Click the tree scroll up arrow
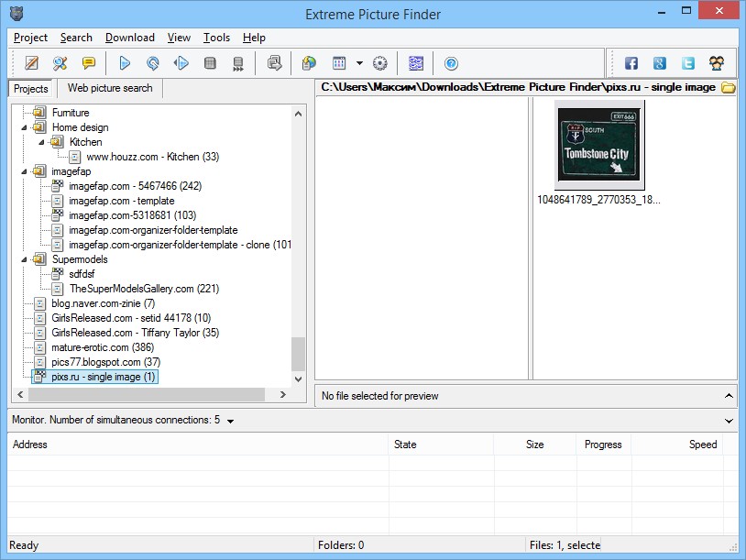Image resolution: width=746 pixels, height=560 pixels. [x=298, y=114]
